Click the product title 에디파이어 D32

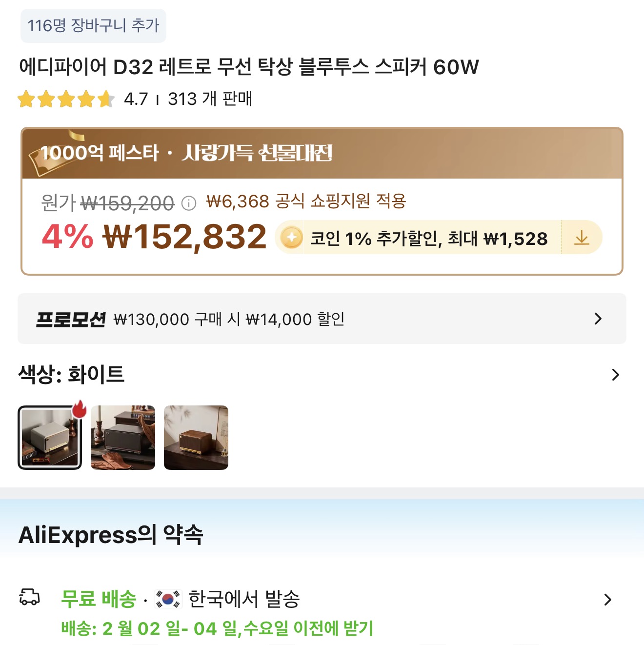pos(249,67)
